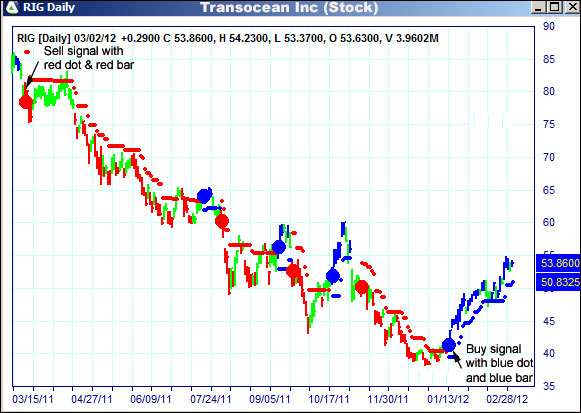Click the 07/24/11 date axis label
The height and width of the screenshot is (413, 581).
tap(211, 400)
